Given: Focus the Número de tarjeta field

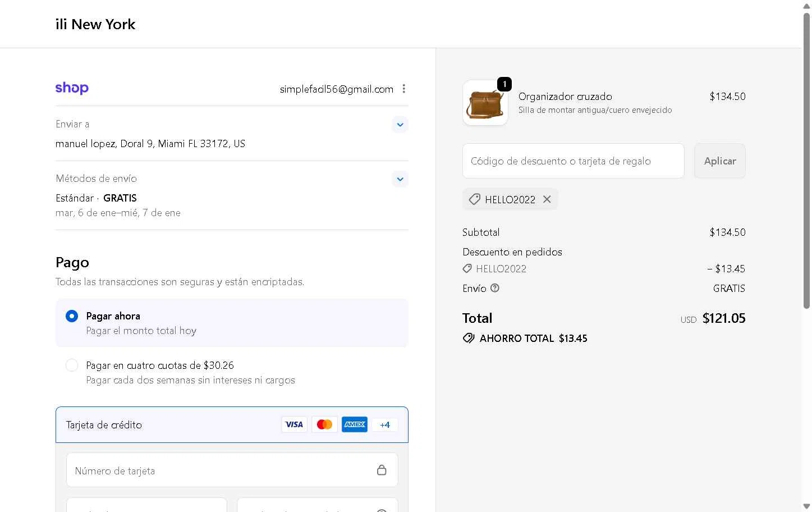Looking at the screenshot, I should click(x=232, y=470).
